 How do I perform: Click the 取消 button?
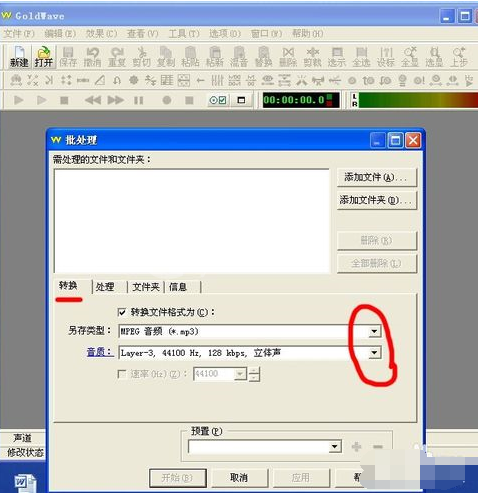(x=239, y=478)
